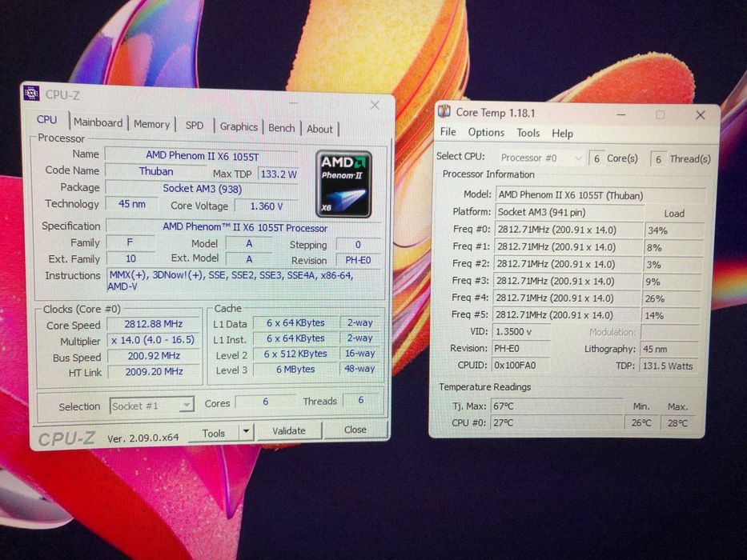Click the AMD Phenom II processor logo
The width and height of the screenshot is (747, 560).
pos(343,184)
